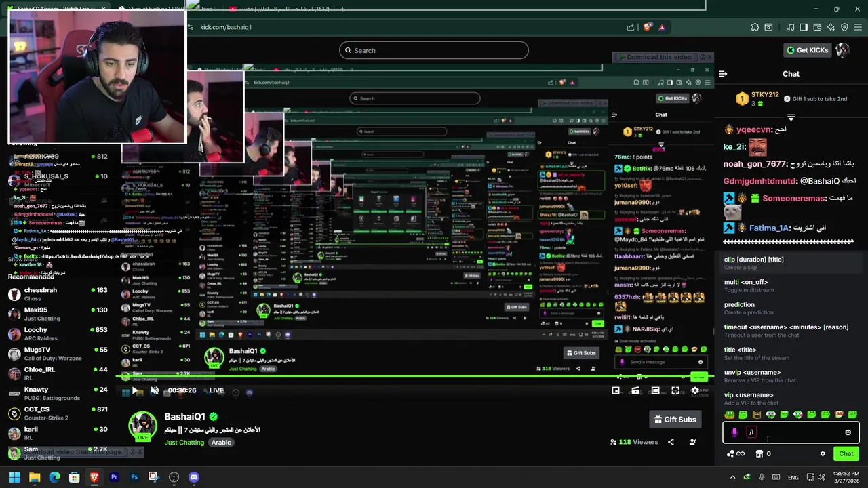Image resolution: width=868 pixels, height=488 pixels.
Task: Open CCT_CS recommended channel
Action: (58, 413)
